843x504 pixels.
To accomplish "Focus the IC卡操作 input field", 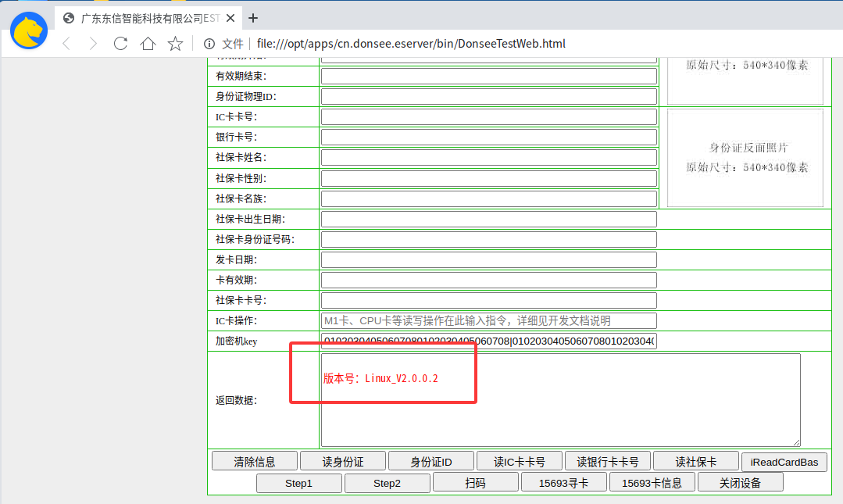I will [489, 320].
